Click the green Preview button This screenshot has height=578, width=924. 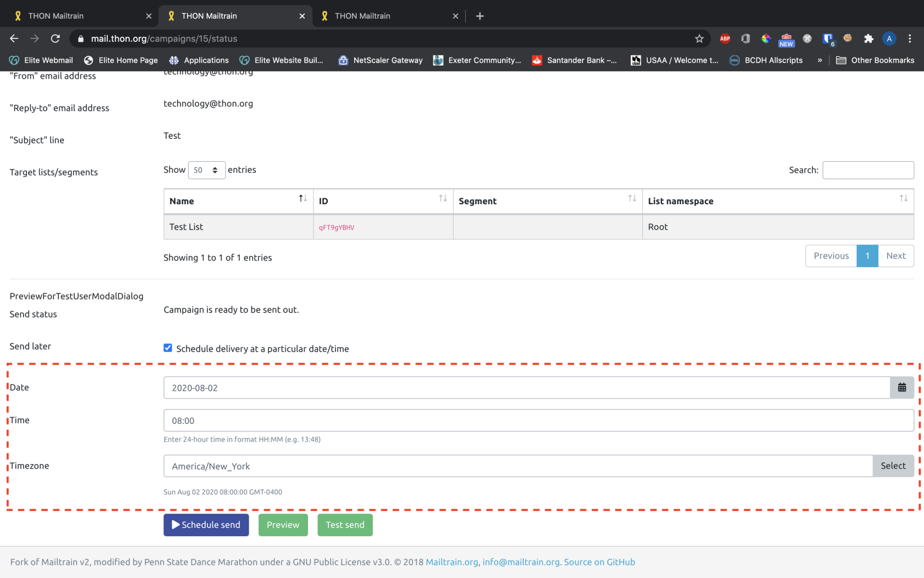283,525
